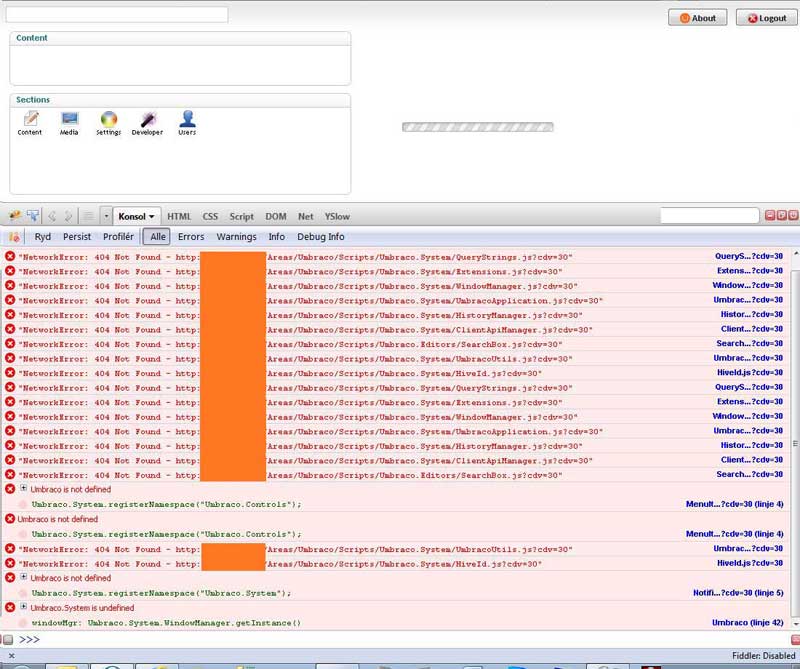Focus the Umbraco search box at top
The height and width of the screenshot is (669, 800).
pyautogui.click(x=117, y=14)
